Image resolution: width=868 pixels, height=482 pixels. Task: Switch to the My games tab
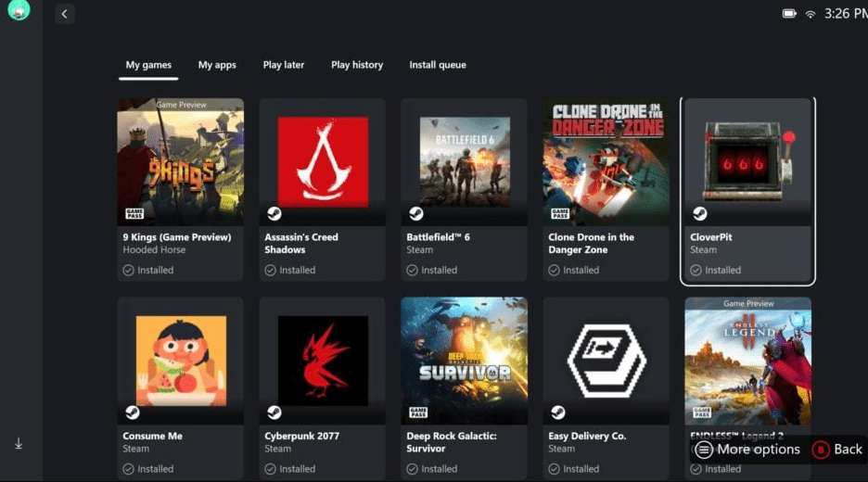(148, 65)
